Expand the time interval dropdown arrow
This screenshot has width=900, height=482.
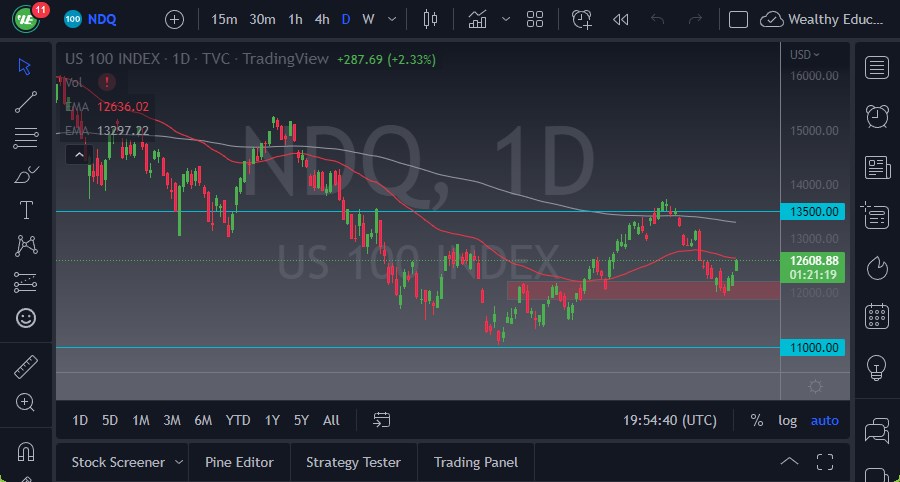pos(392,19)
